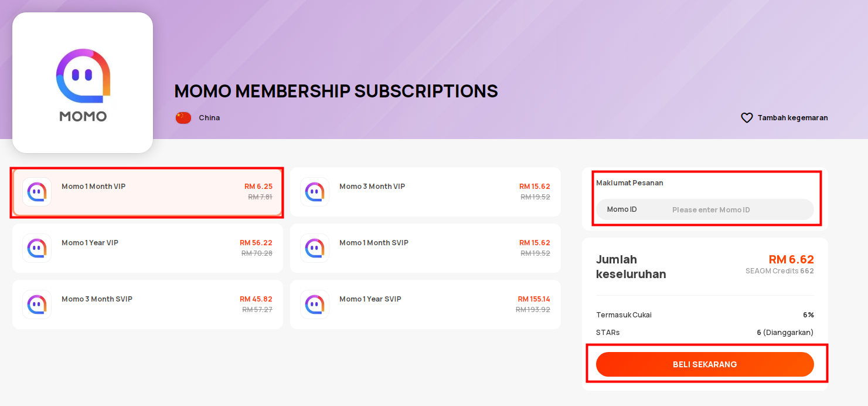Click the Momo 1 Year VIP icon

tap(37, 248)
